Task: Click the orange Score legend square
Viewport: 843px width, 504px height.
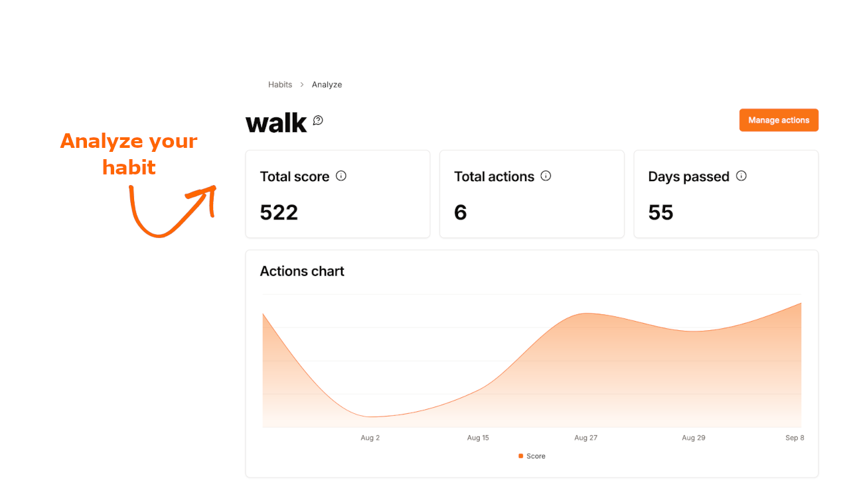Action: click(520, 456)
